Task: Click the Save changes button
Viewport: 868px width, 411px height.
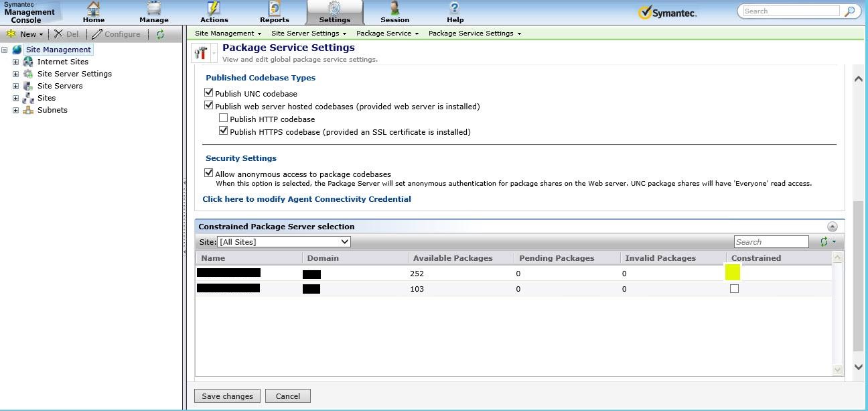Action: click(x=227, y=396)
